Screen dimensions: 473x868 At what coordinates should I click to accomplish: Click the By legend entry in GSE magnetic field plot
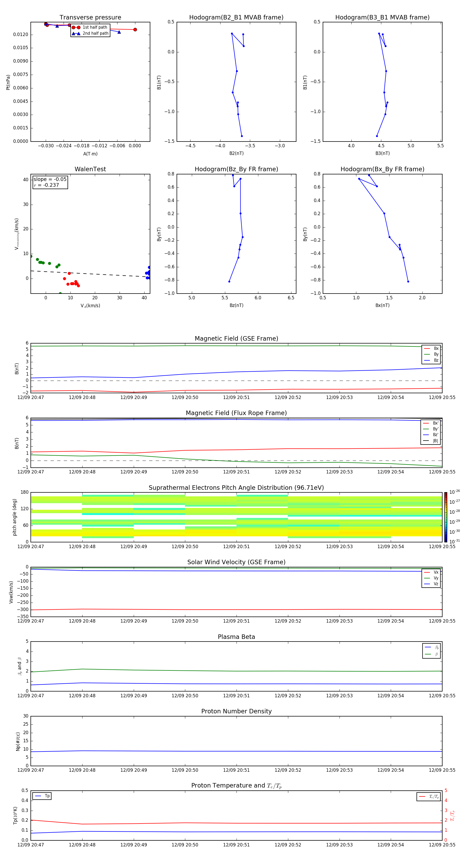(x=431, y=354)
